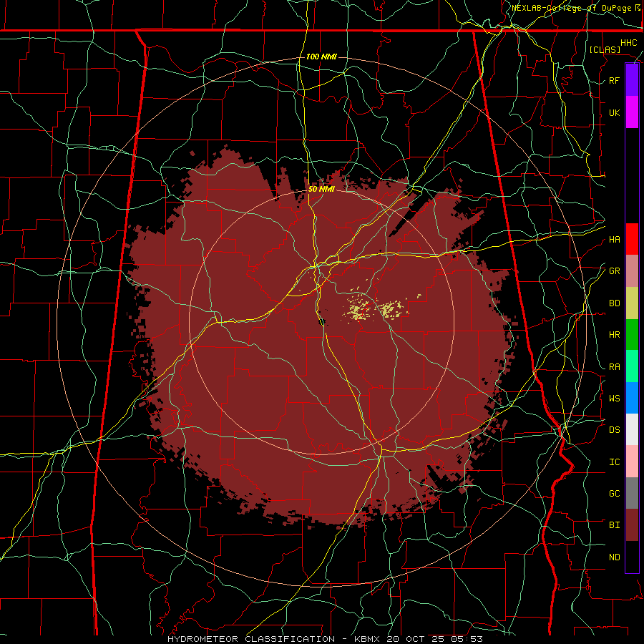
Task: Click the DS legend label text
Action: [x=614, y=430]
